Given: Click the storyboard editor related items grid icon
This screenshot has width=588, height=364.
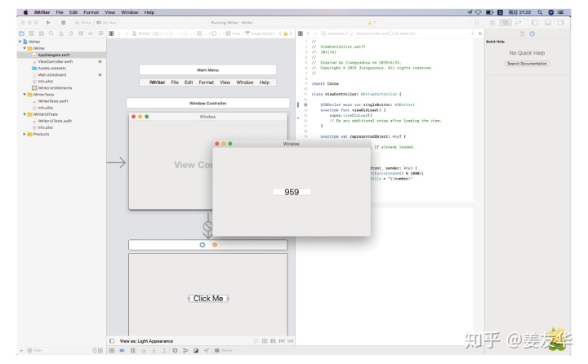Looking at the screenshot, I should click(x=111, y=33).
